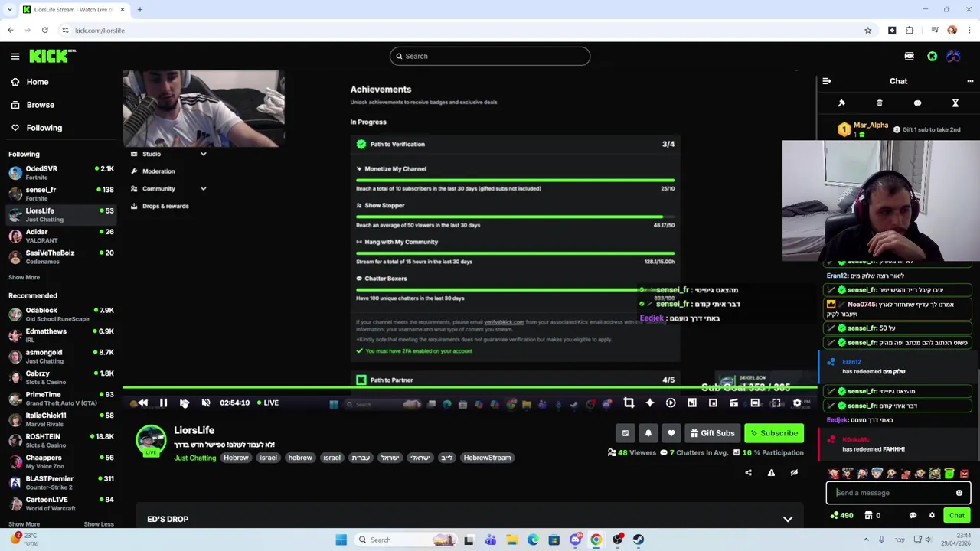
Task: Open chat settings gear icon
Action: [x=932, y=516]
